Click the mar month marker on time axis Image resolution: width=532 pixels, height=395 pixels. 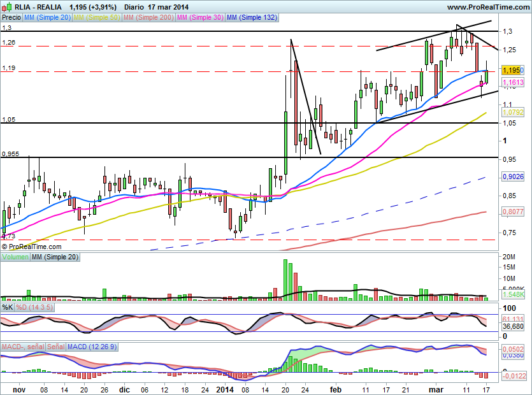436,389
